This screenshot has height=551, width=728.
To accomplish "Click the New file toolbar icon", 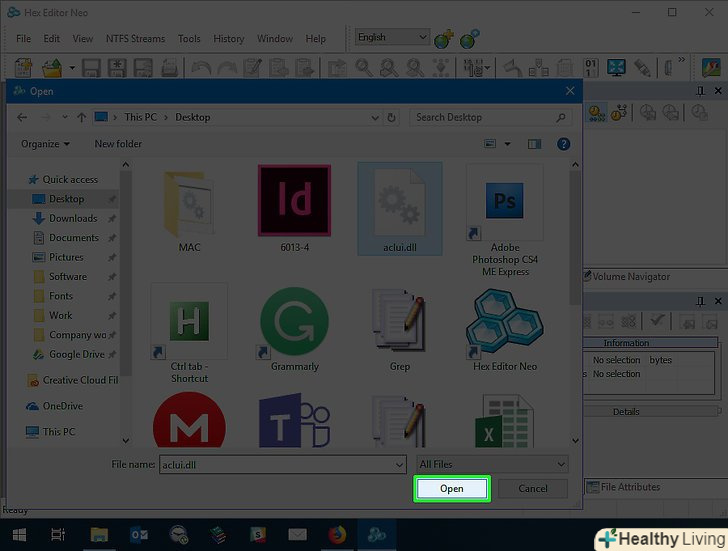I will click(x=23, y=68).
